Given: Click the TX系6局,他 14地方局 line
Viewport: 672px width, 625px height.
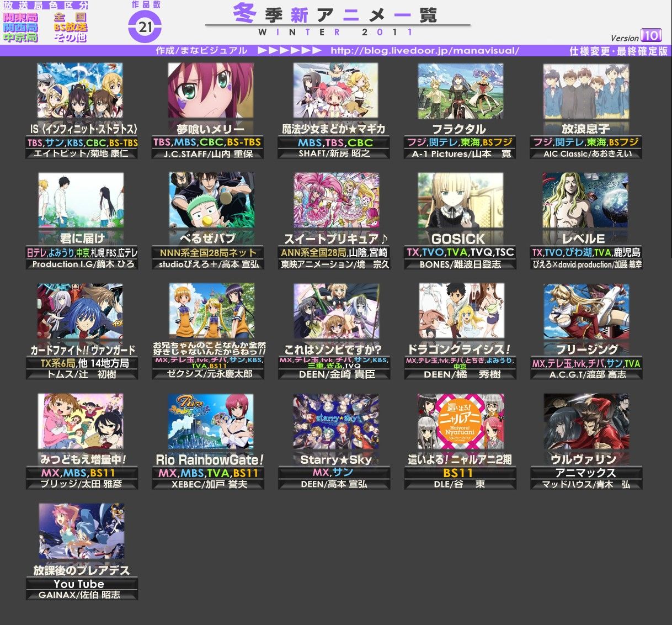Looking at the screenshot, I should tap(84, 362).
